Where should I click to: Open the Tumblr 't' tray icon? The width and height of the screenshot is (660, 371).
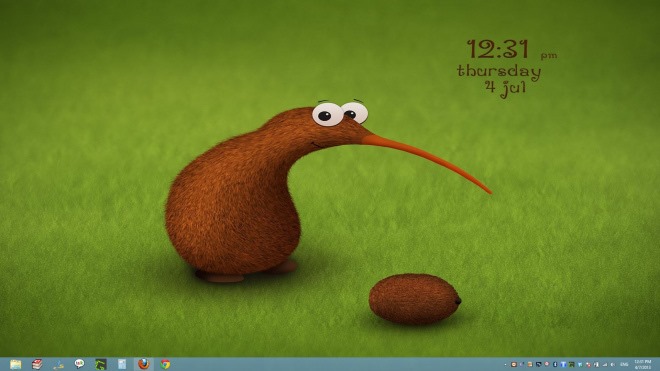coord(555,365)
